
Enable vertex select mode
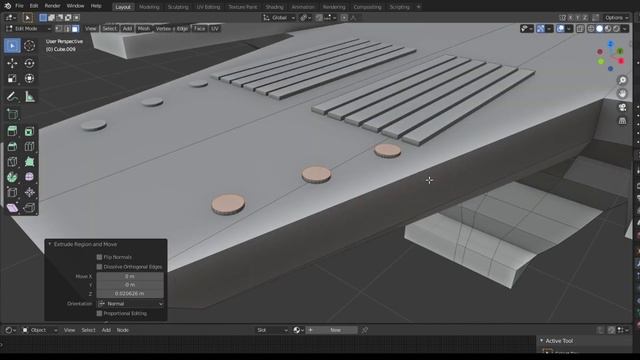(x=59, y=29)
